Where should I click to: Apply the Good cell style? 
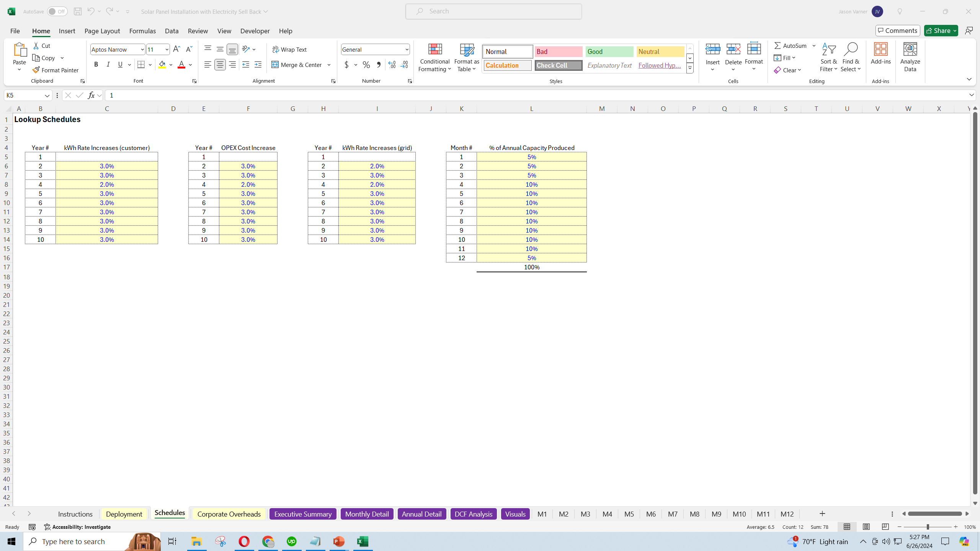[x=609, y=52]
